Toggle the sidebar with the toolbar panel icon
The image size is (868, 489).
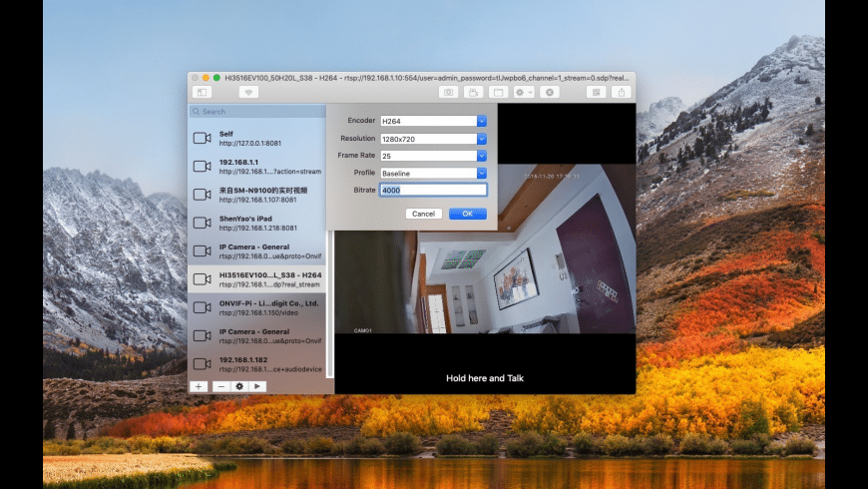(203, 93)
